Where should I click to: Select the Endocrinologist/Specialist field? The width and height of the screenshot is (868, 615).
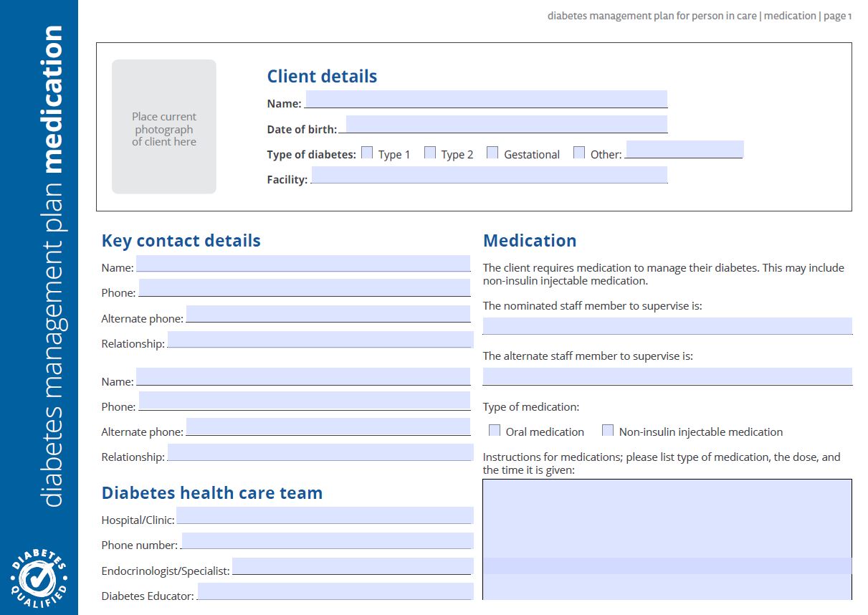point(352,566)
